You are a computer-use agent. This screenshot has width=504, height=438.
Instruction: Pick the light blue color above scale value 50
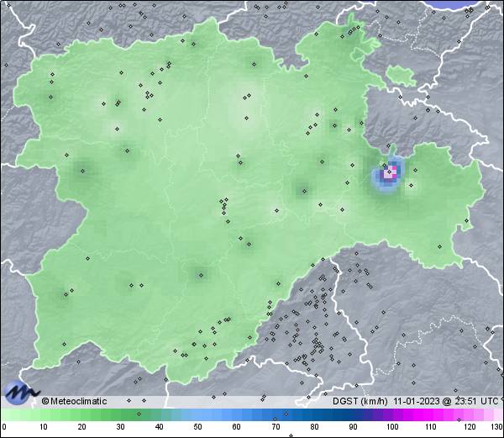tap(197, 414)
